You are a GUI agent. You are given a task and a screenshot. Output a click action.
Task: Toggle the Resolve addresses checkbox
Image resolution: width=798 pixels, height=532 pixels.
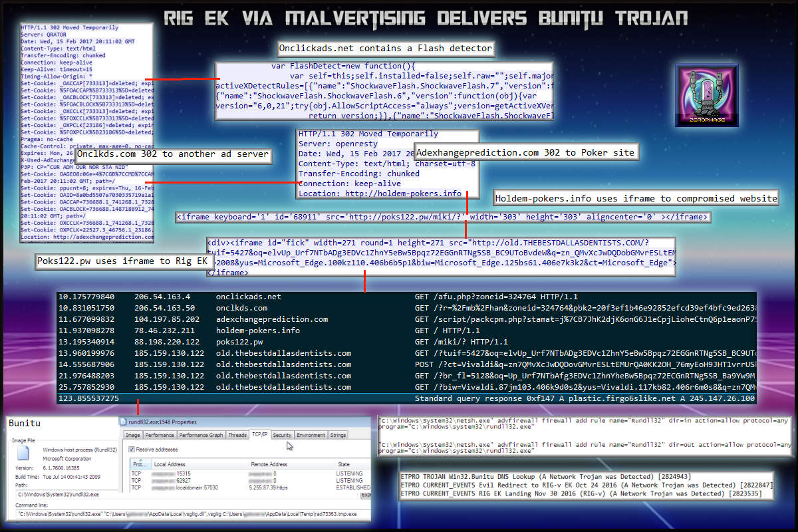pos(132,450)
